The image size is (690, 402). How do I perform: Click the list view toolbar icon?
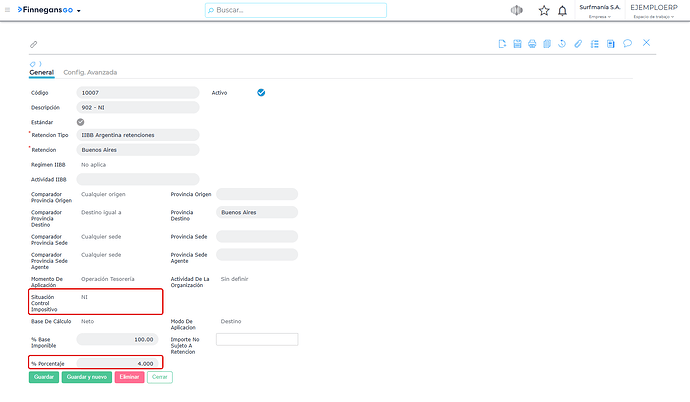(595, 44)
